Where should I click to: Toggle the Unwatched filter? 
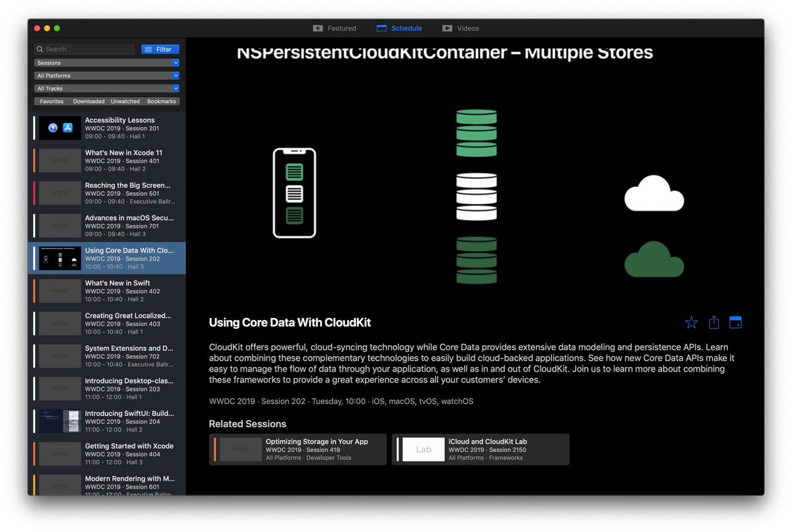click(125, 102)
